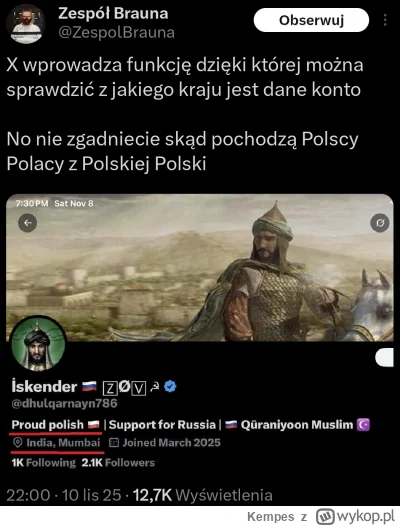Open İskender's round profile picture
Image resolution: width=400 pixels, height=526 pixels.
tap(38, 344)
